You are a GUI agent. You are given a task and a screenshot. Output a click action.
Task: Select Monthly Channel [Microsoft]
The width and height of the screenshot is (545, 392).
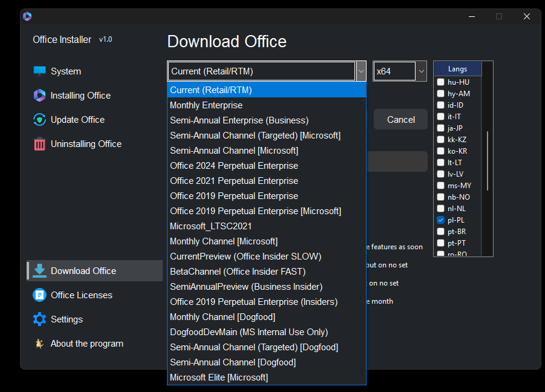(x=267, y=241)
